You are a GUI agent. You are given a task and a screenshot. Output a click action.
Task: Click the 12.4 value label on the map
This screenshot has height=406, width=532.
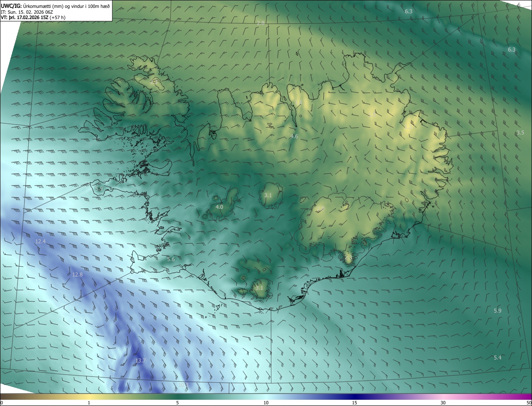(40, 241)
